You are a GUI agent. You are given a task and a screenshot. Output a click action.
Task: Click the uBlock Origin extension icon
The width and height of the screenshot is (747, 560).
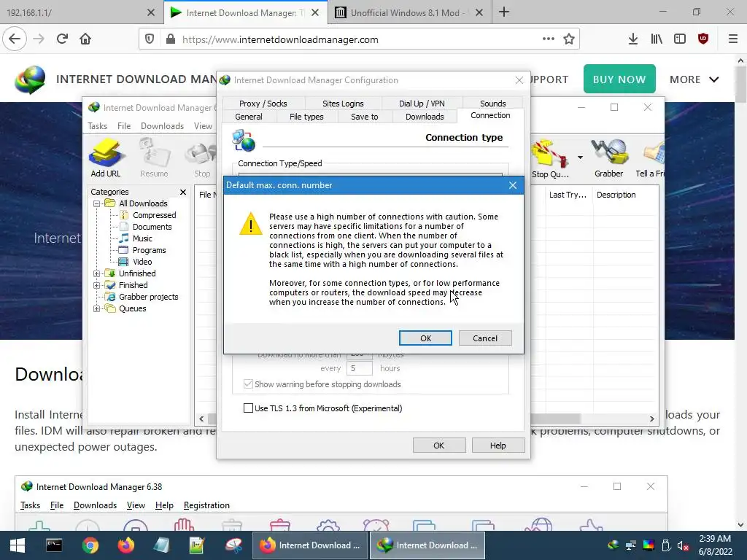pyautogui.click(x=703, y=39)
